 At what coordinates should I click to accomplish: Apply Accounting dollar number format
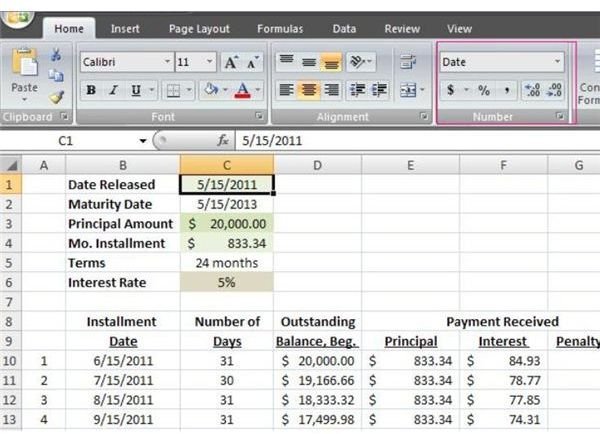pyautogui.click(x=451, y=90)
